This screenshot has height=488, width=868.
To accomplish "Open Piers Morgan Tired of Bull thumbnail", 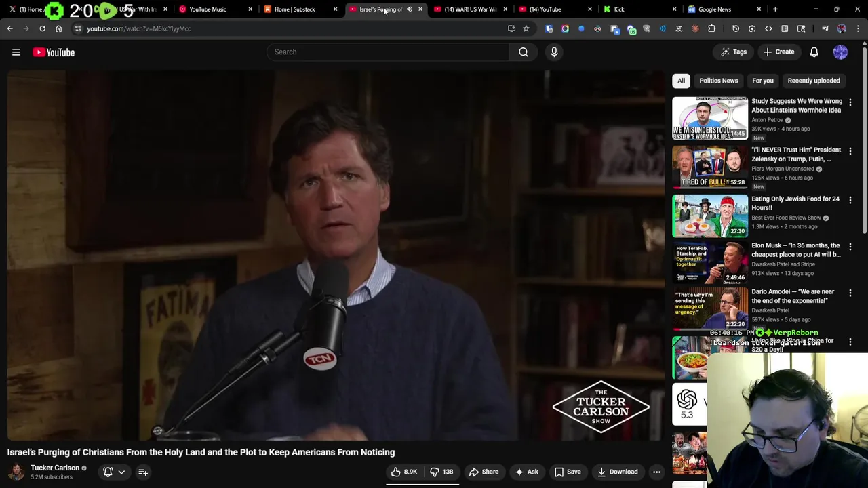I will [710, 167].
